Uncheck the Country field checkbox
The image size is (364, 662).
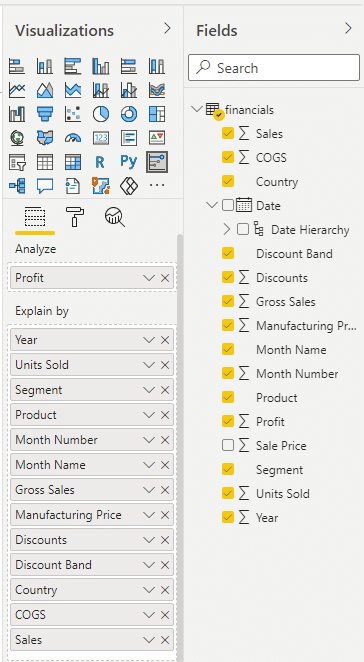228,182
